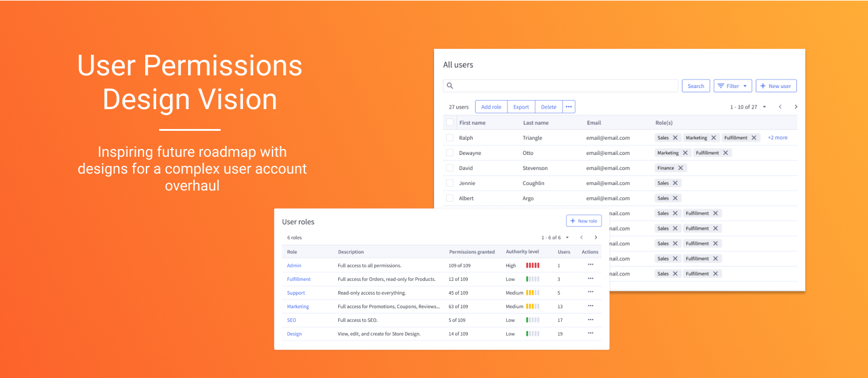Viewport: 868px width, 378px height.
Task: Open the 1 - 10 of 27 page dropdown
Action: [x=764, y=107]
